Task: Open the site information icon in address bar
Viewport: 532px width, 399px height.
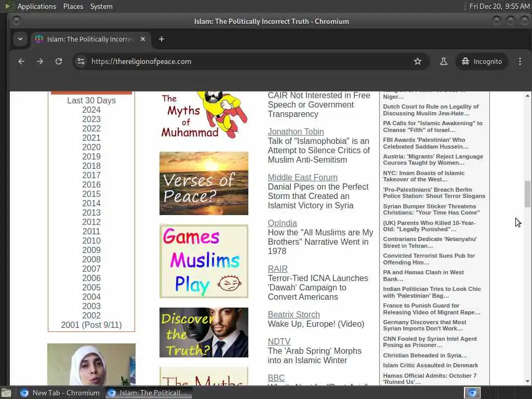Action: pyautogui.click(x=81, y=61)
